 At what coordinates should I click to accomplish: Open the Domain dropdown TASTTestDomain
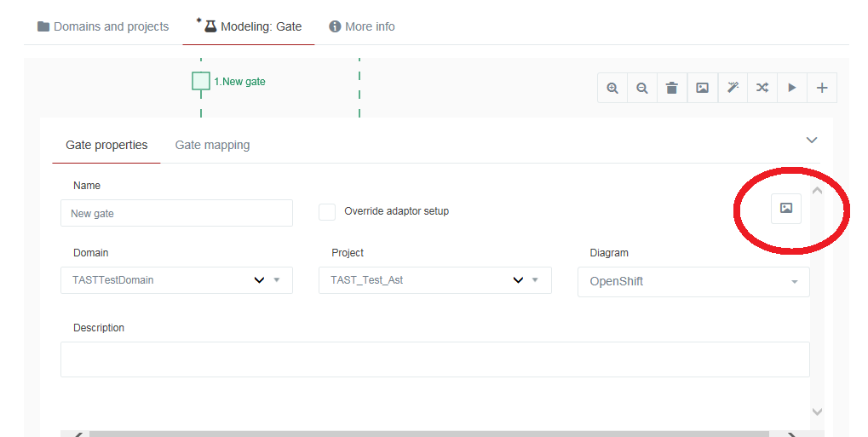tap(176, 280)
